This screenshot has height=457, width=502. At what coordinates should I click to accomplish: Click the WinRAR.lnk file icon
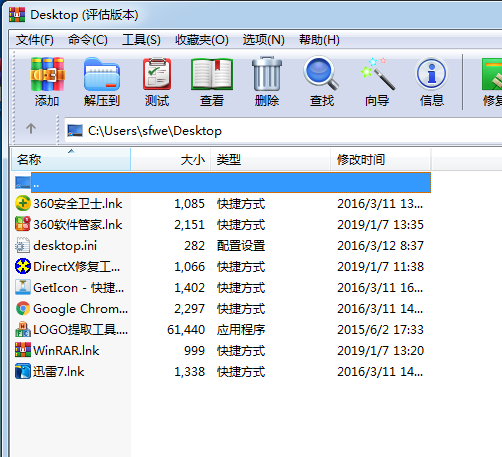(x=23, y=350)
